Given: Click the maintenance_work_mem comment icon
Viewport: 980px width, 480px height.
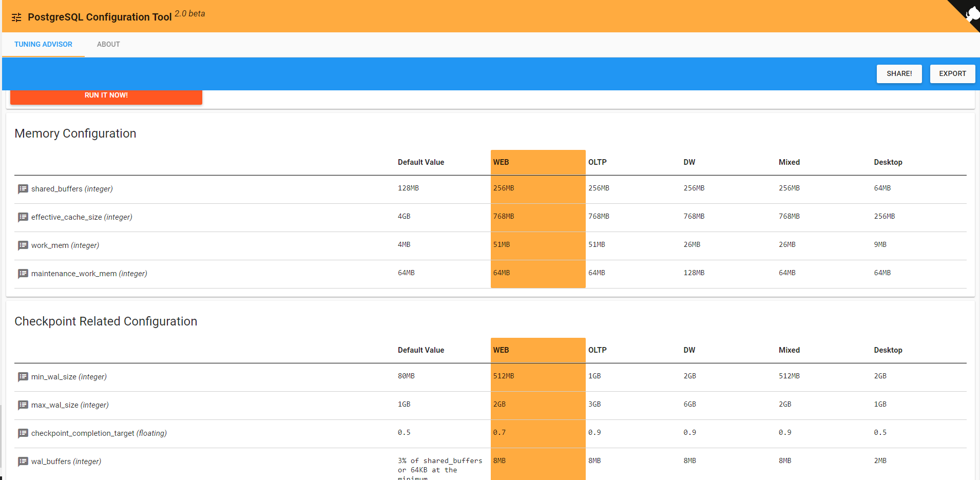Looking at the screenshot, I should coord(23,274).
